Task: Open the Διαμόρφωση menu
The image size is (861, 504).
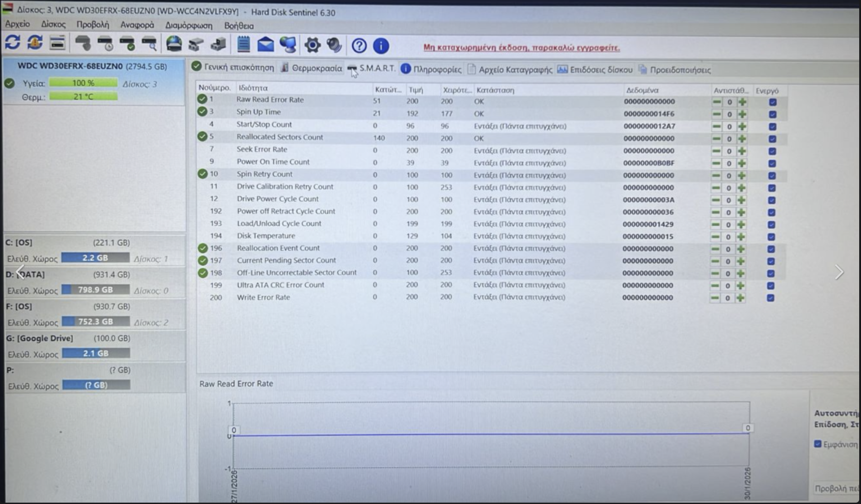Action: point(189,25)
